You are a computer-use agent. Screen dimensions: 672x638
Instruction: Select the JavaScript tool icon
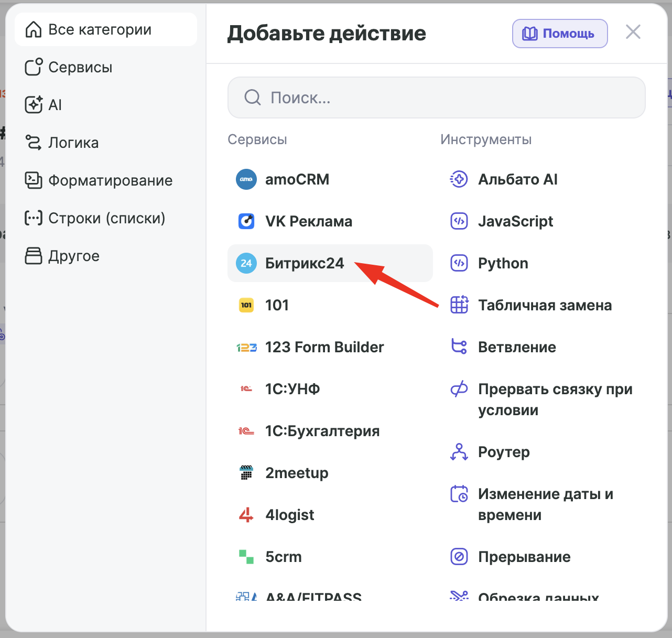[459, 221]
